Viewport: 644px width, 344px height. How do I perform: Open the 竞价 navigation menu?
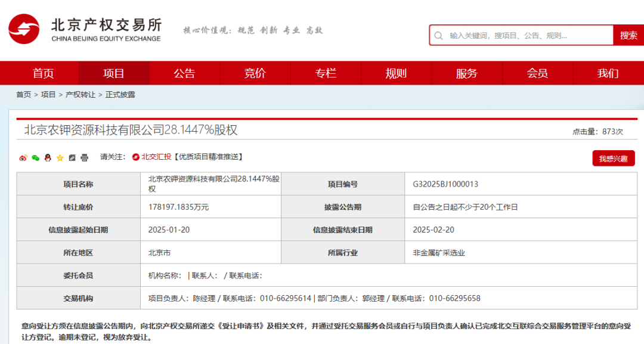(255, 73)
